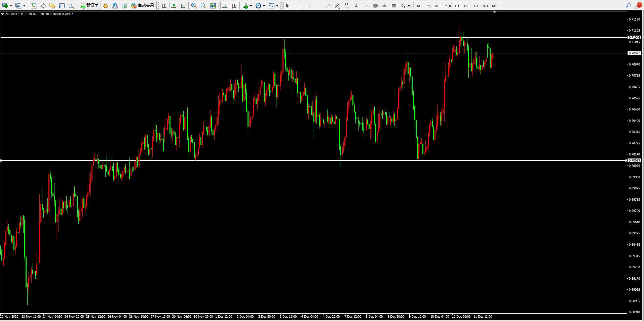
Task: Click the chart menu triangle beside NZDUSD,H1
Action: click(3, 14)
